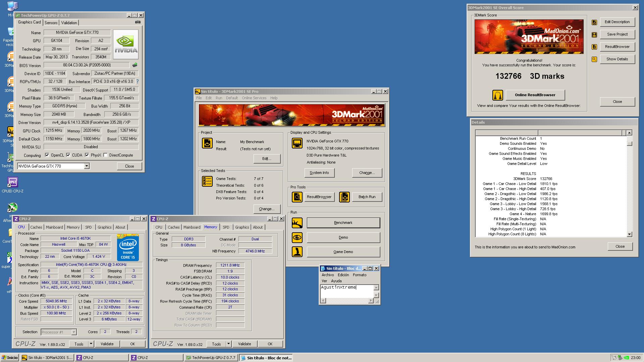Image resolution: width=644 pixels, height=362 pixels.
Task: Click the Show Details button
Action: point(617,59)
